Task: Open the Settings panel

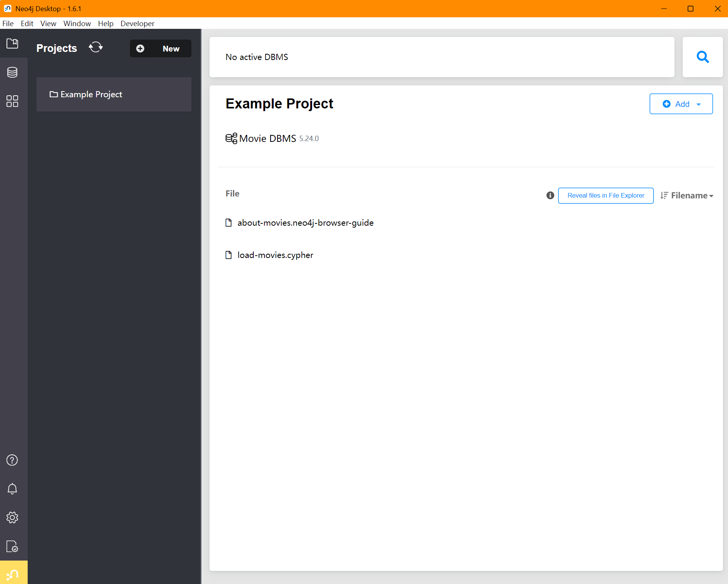Action: [12, 517]
